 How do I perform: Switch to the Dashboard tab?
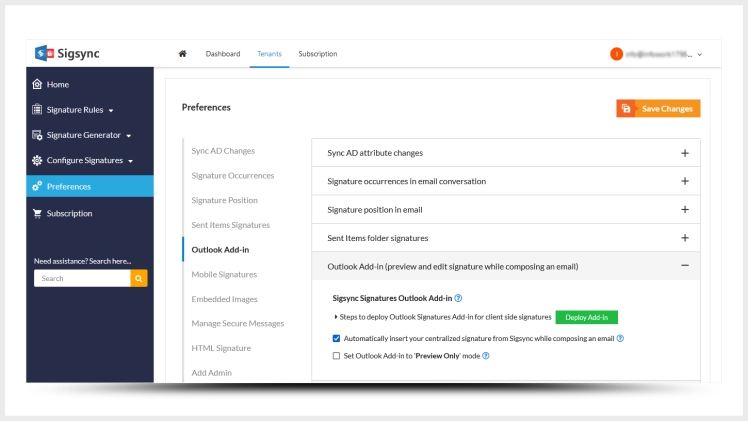[222, 54]
